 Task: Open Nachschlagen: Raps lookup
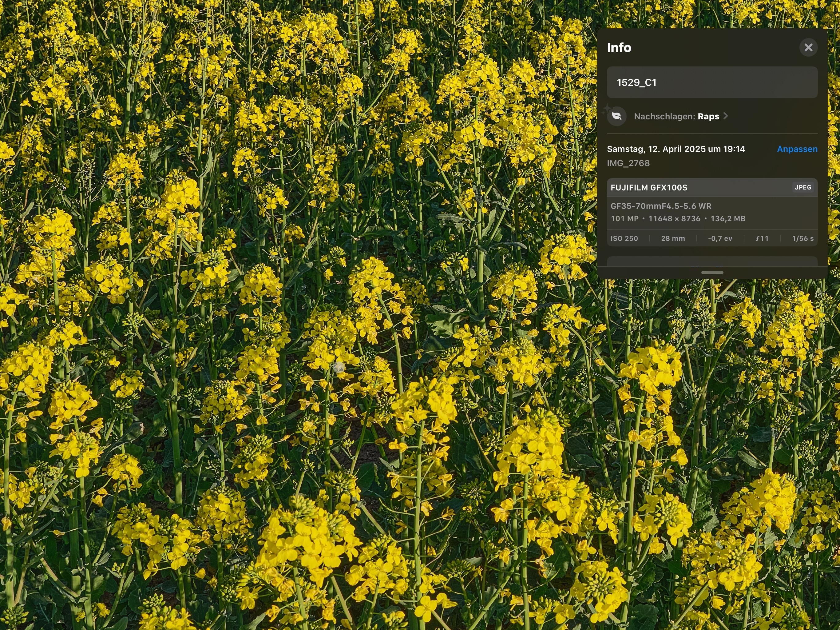coord(676,116)
